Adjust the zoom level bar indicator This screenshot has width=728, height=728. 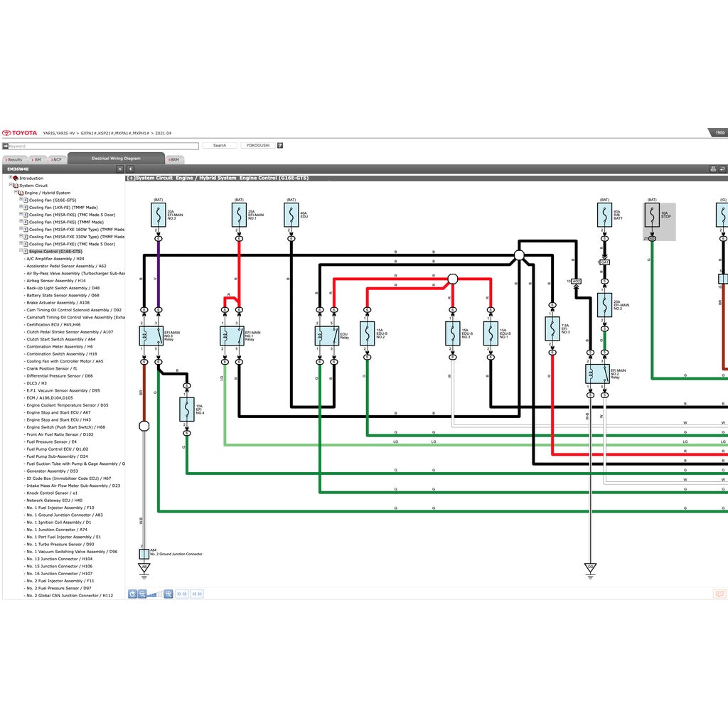[155, 594]
